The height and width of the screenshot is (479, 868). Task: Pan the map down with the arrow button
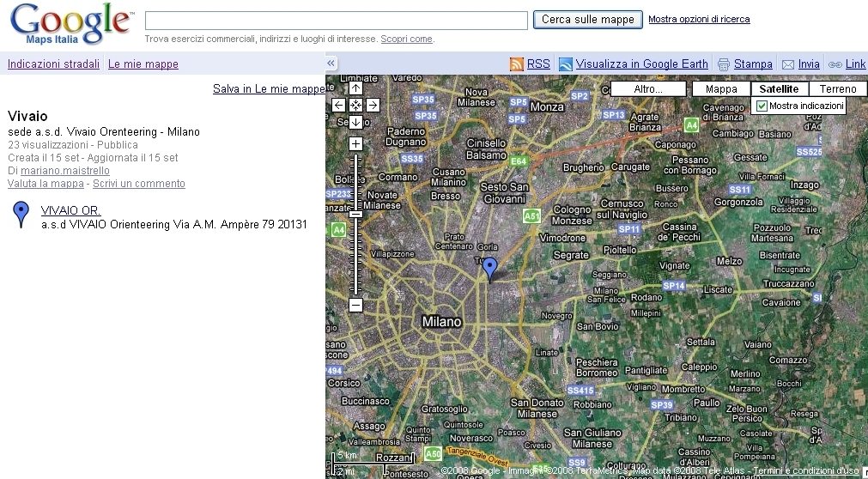(355, 122)
